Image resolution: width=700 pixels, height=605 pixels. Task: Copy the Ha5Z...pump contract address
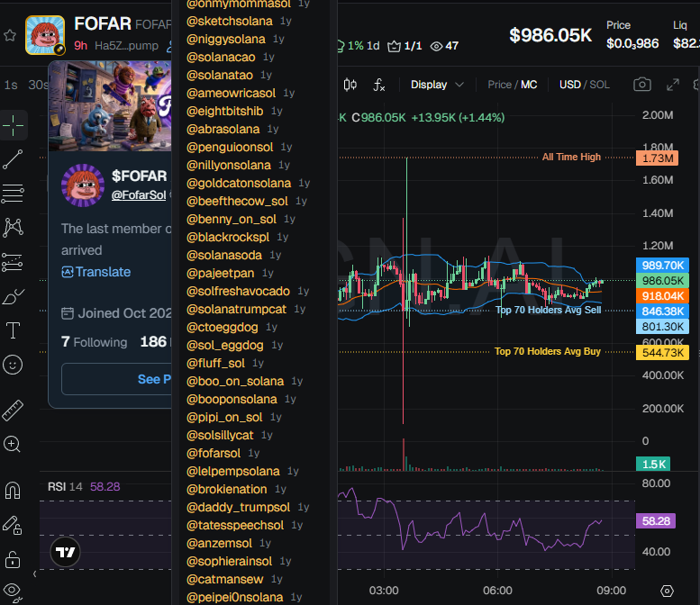[126, 46]
